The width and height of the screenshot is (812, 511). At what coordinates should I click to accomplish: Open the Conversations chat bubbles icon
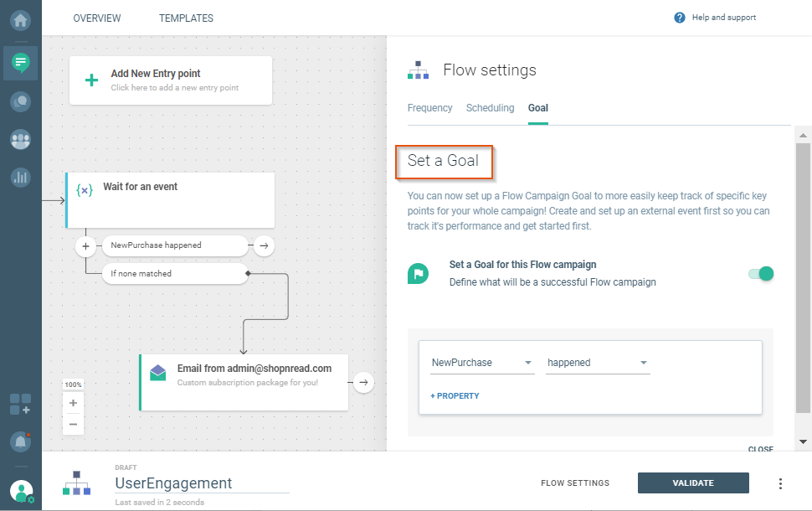pos(20,101)
